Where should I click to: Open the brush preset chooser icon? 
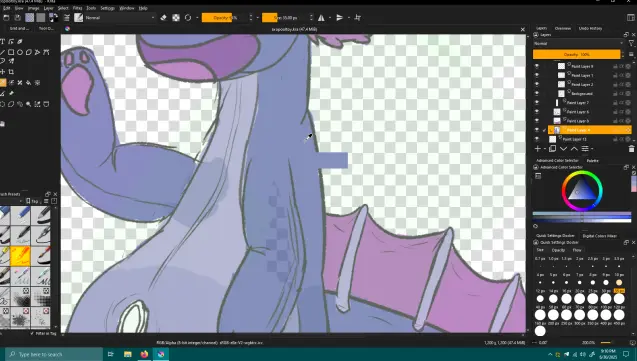[x=78, y=17]
